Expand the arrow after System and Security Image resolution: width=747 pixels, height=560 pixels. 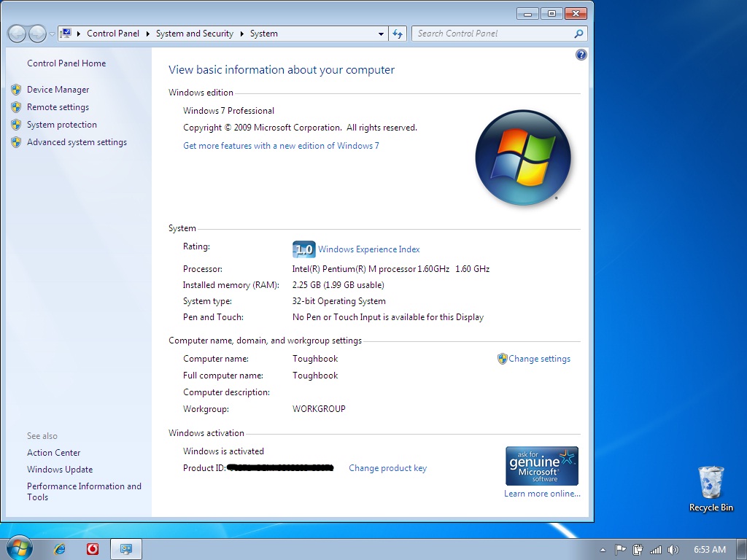click(242, 34)
